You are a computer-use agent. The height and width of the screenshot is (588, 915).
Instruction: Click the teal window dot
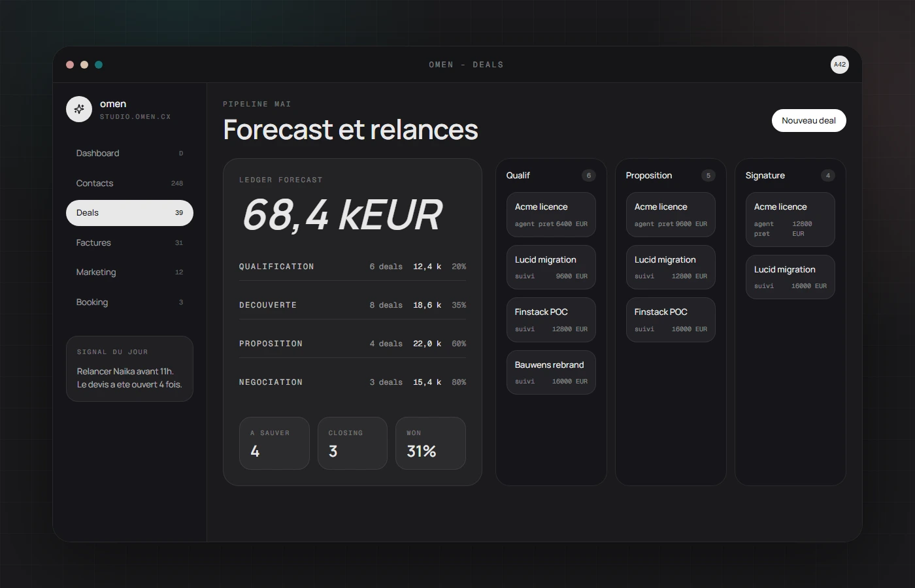click(99, 65)
